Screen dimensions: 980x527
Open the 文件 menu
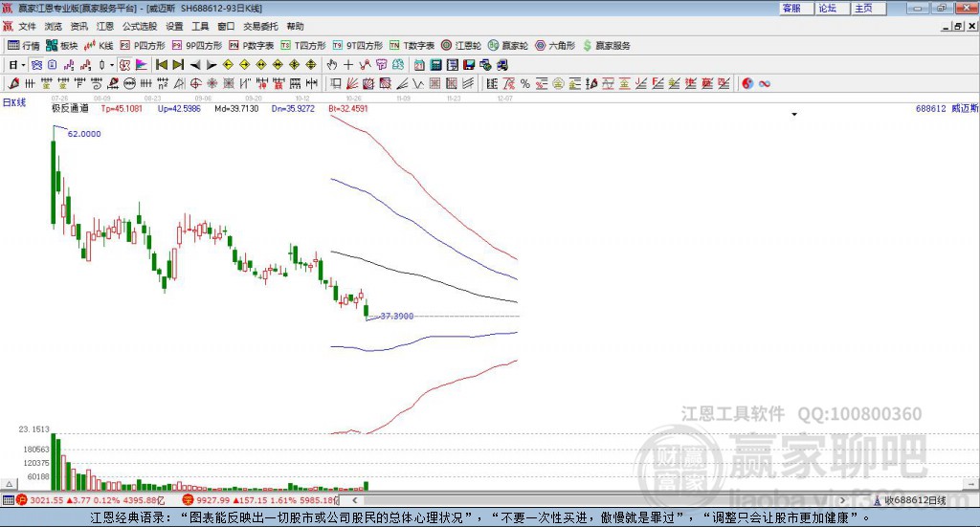click(x=28, y=26)
